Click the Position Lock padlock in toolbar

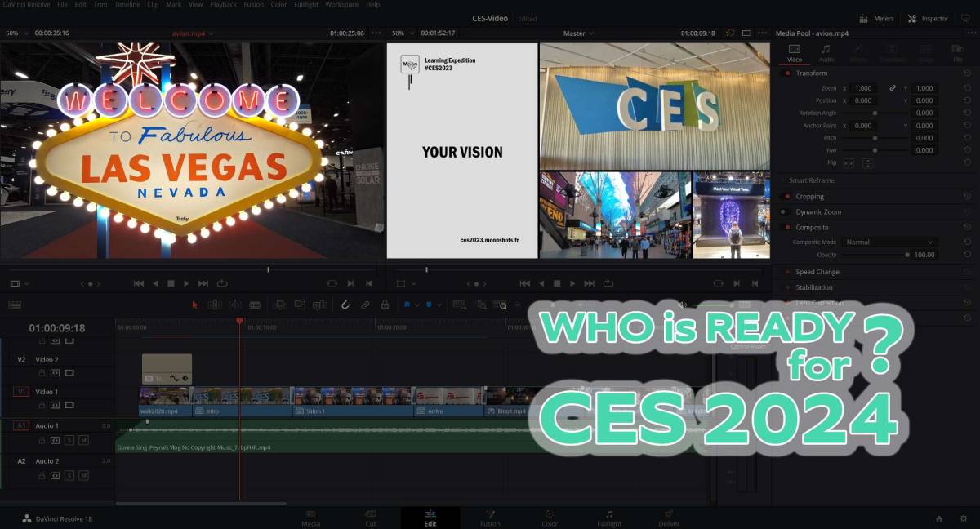coord(385,305)
